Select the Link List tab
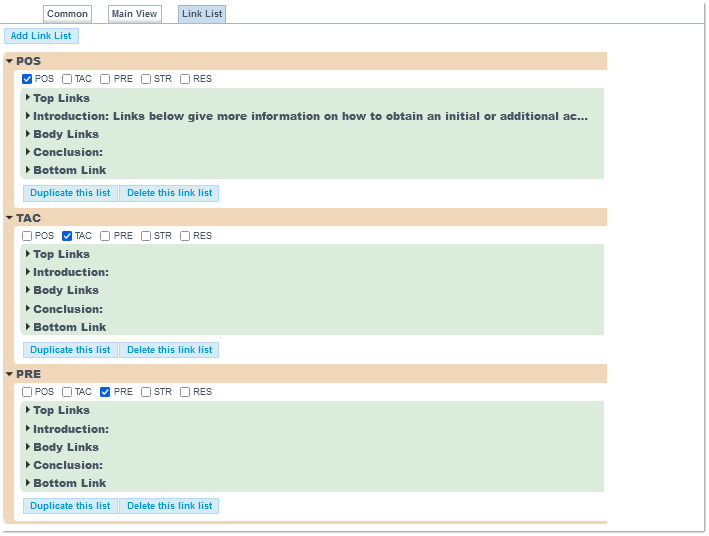The width and height of the screenshot is (709, 536). (202, 14)
